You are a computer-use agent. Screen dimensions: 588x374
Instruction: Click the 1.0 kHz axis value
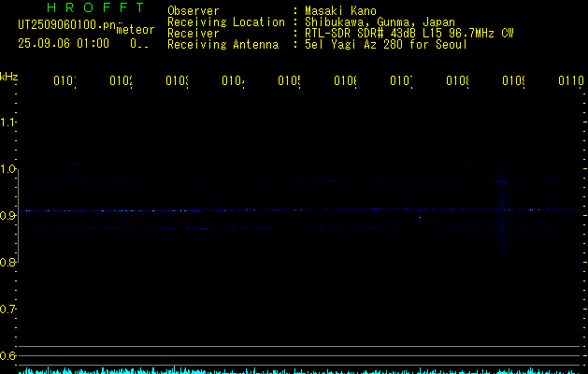tap(7, 169)
